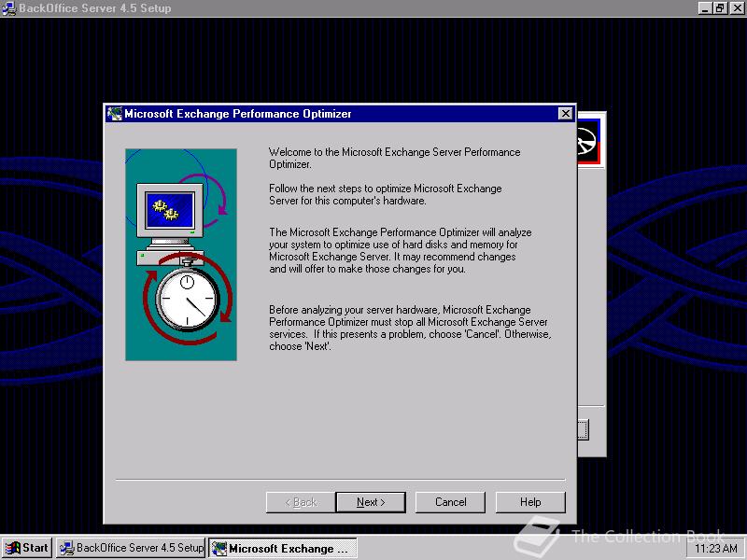Screen dimensions: 747x560
Task: Click the BackOffice Server Setup title bar icon
Action: click(x=8, y=8)
